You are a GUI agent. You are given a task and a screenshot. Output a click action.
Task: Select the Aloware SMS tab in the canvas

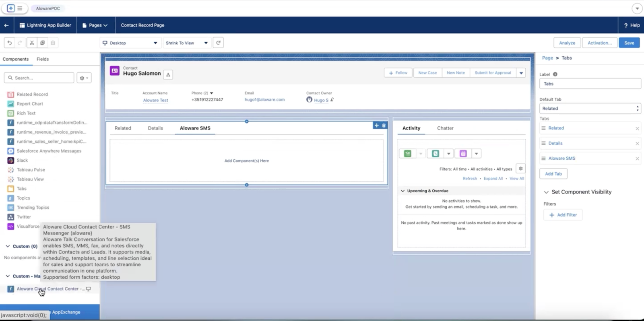tap(195, 128)
